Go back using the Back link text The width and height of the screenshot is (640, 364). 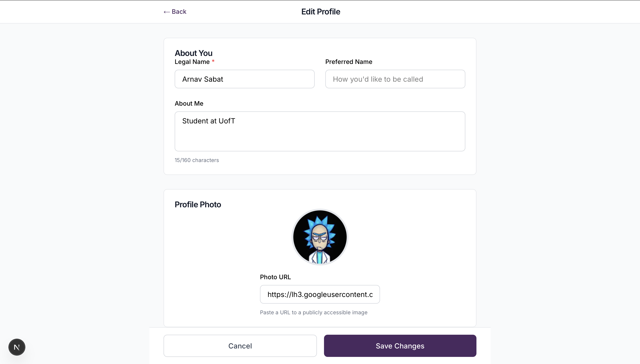coord(179,12)
